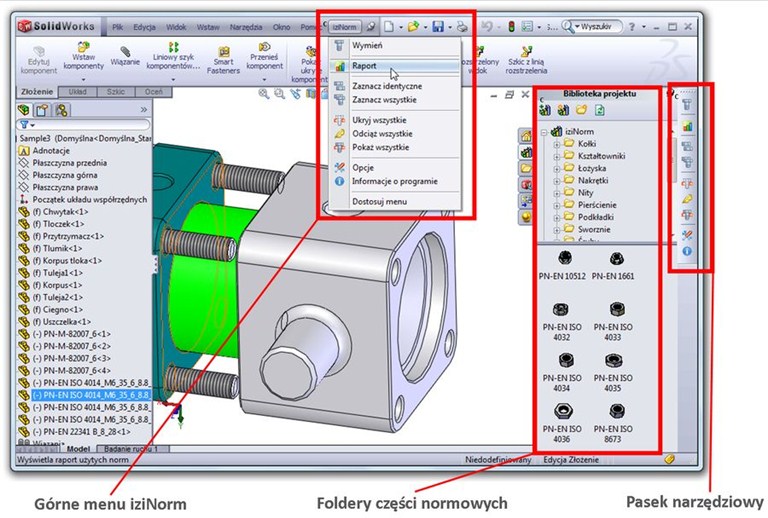Expand the Kołki folder

(x=556, y=144)
